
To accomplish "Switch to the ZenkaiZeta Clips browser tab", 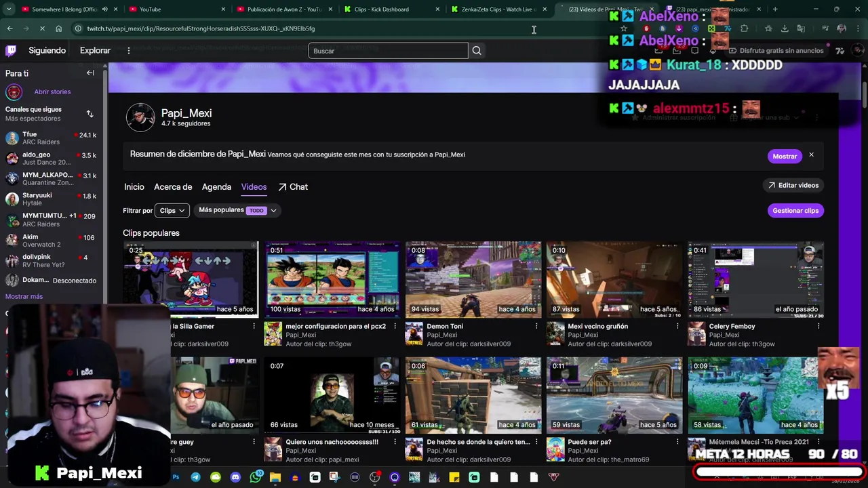I will (498, 9).
